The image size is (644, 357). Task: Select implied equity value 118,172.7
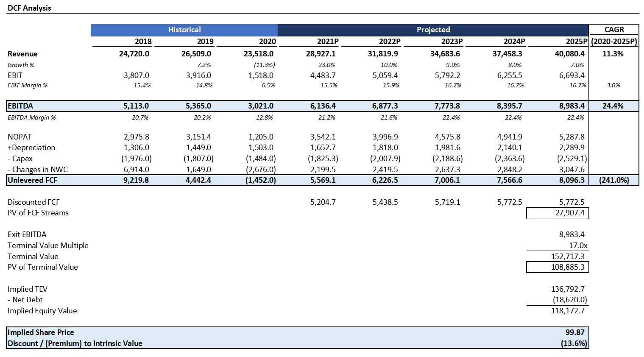[x=568, y=311]
